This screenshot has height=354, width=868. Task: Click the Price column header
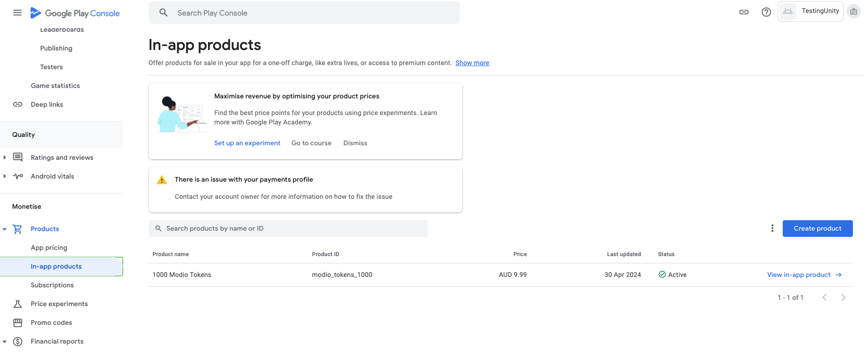pos(520,254)
